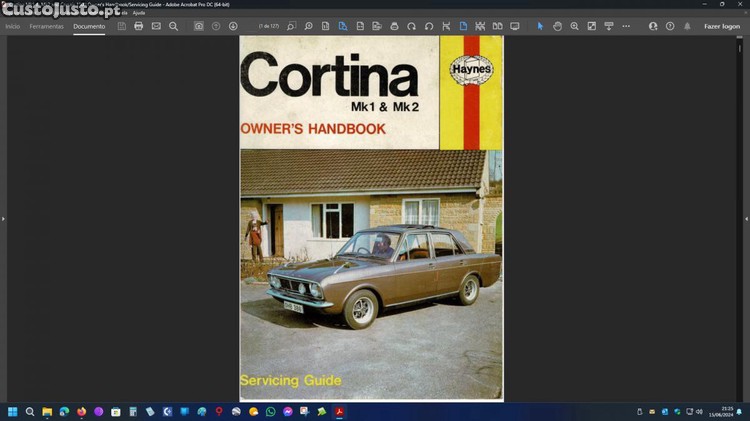
Task: Open the help question mark icon
Action: pyautogui.click(x=670, y=26)
